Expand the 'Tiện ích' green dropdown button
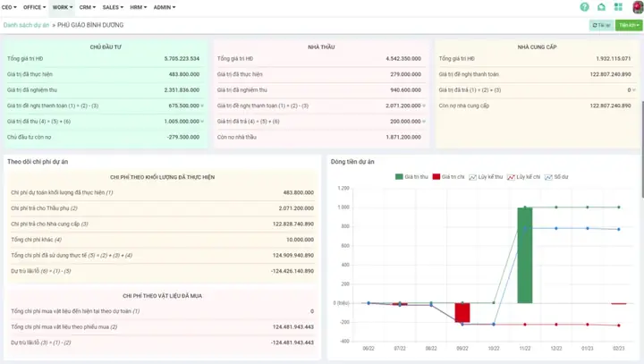644x364 pixels. [629, 25]
